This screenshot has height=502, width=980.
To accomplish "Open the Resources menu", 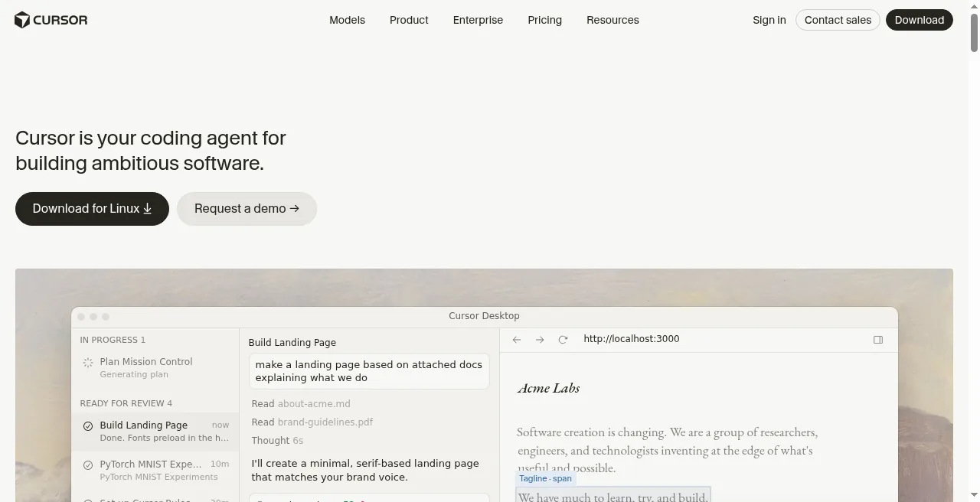I will pos(612,20).
